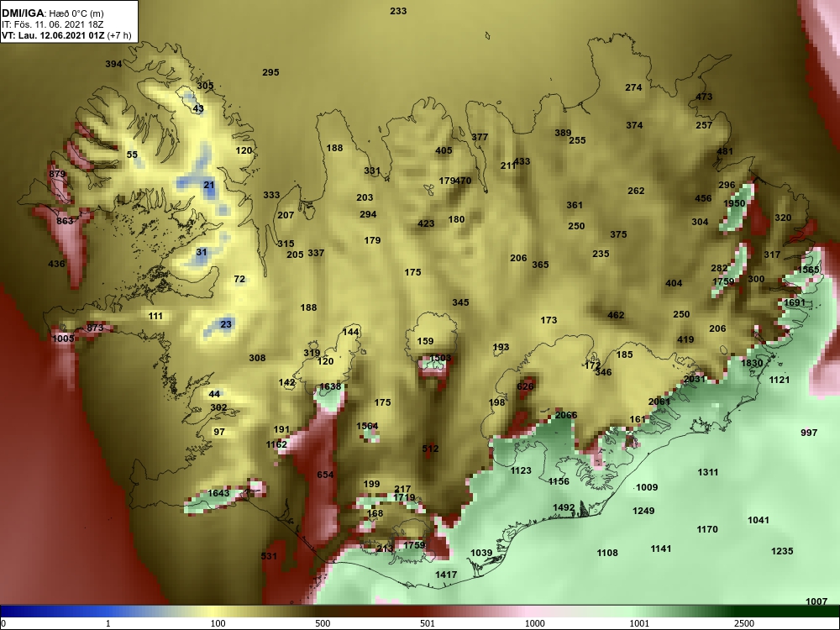Click the value 879 on the west coast
Screen dimensions: 840x630
[x=57, y=174]
